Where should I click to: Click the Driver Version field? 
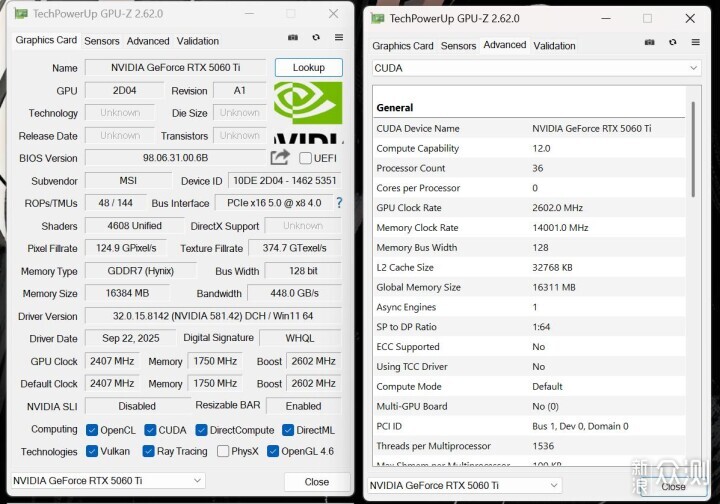coord(213,316)
